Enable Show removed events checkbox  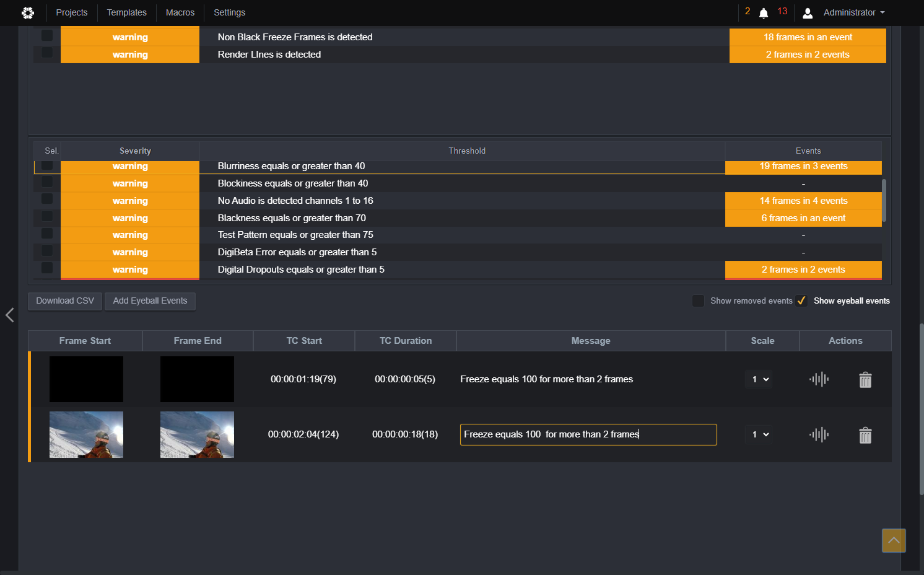point(698,301)
